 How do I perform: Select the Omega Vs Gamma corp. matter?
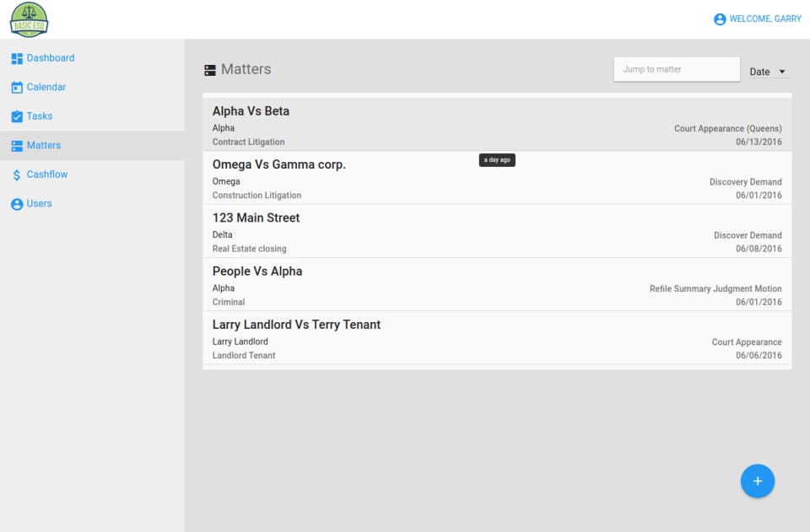coord(278,164)
